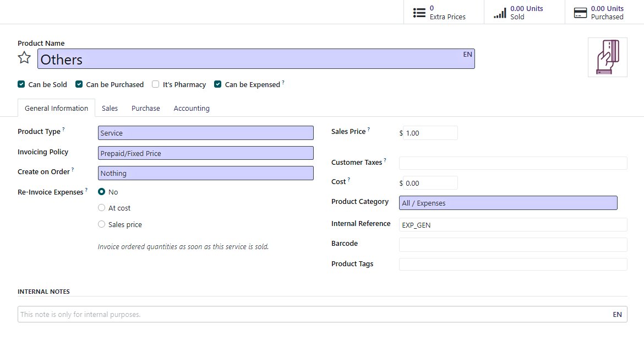The image size is (644, 350).
Task: Switch to the Accounting tab
Action: click(x=192, y=109)
